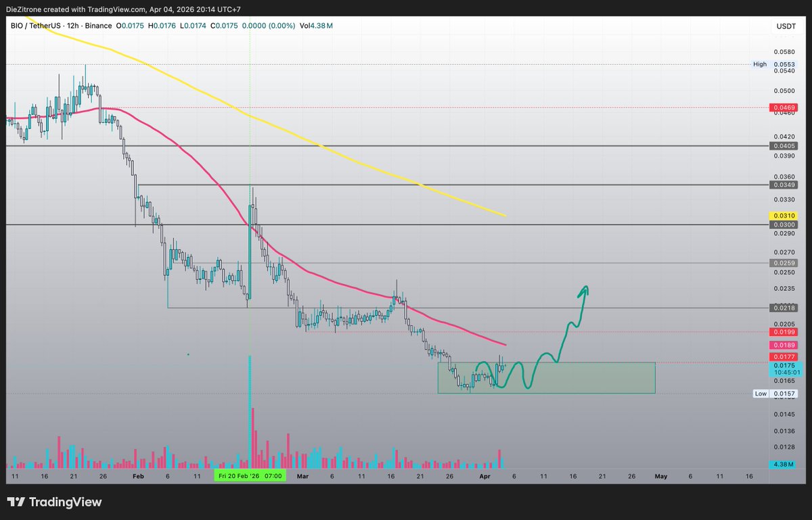Screen dimensions: 812x520
Task: Click the Low 0.0157 price label
Action: [775, 394]
